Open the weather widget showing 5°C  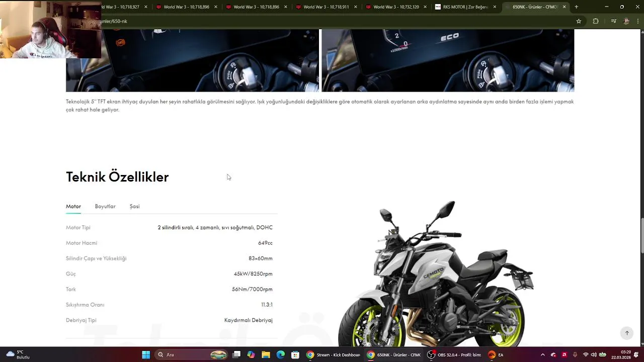click(18, 355)
